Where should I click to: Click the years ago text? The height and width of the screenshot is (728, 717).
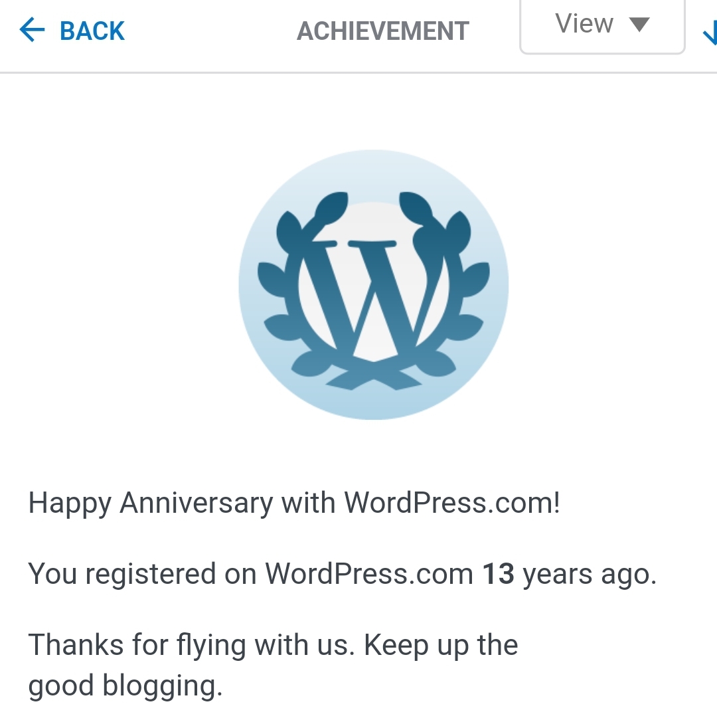click(x=590, y=574)
